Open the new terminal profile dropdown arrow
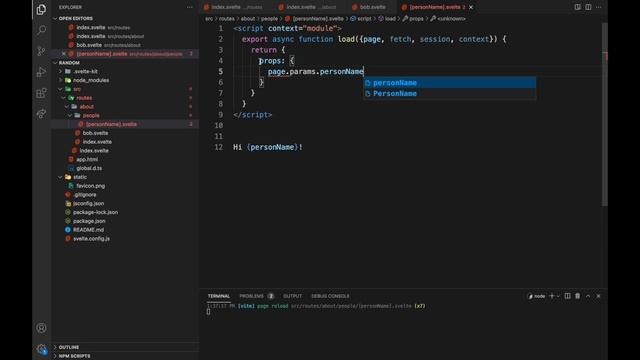Image resolution: width=640 pixels, height=360 pixels. 558,296
